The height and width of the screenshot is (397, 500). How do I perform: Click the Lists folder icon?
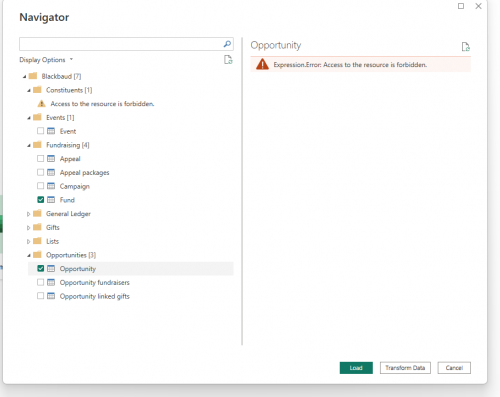tap(37, 241)
